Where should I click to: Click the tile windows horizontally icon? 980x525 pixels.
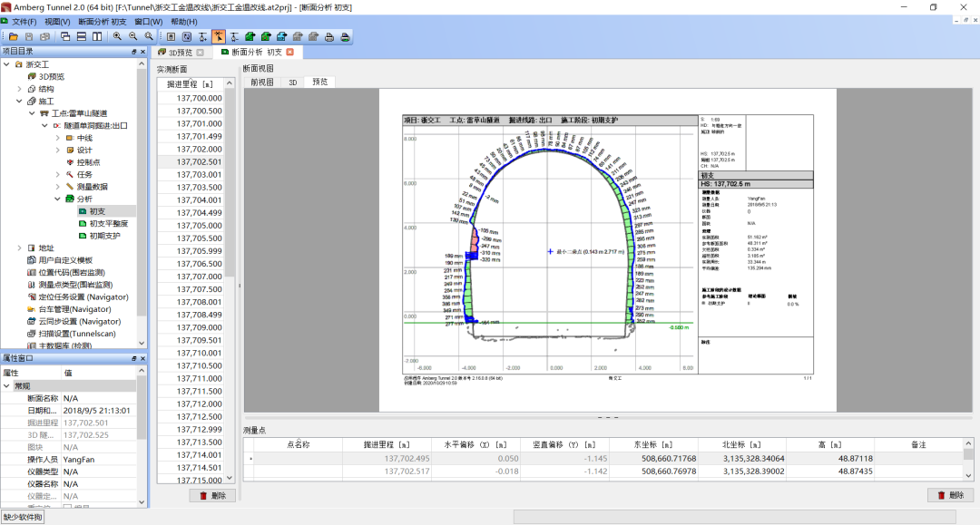(82, 37)
